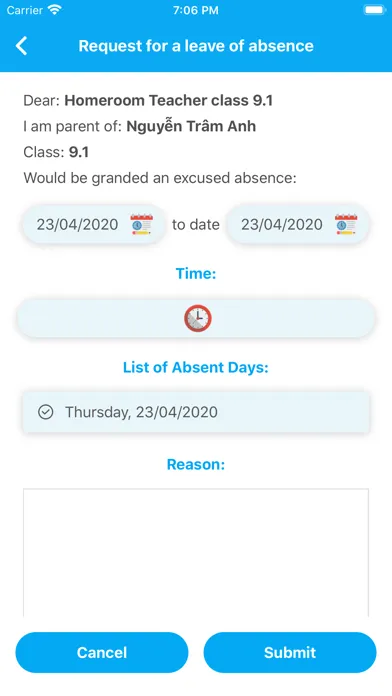Screen dimensions: 392x696
Task: Tap the Wi-Fi status icon
Action: (x=55, y=10)
